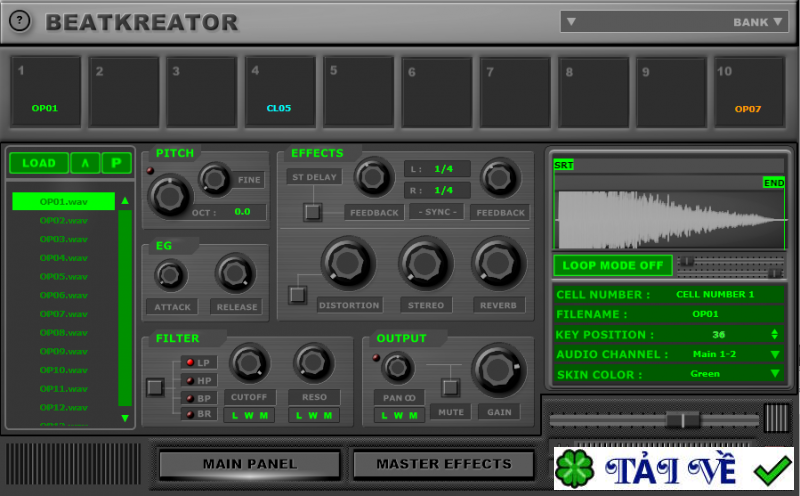Screen dimensions: 800x496
Task: Select OP02.wav in the file list
Action: click(x=63, y=220)
